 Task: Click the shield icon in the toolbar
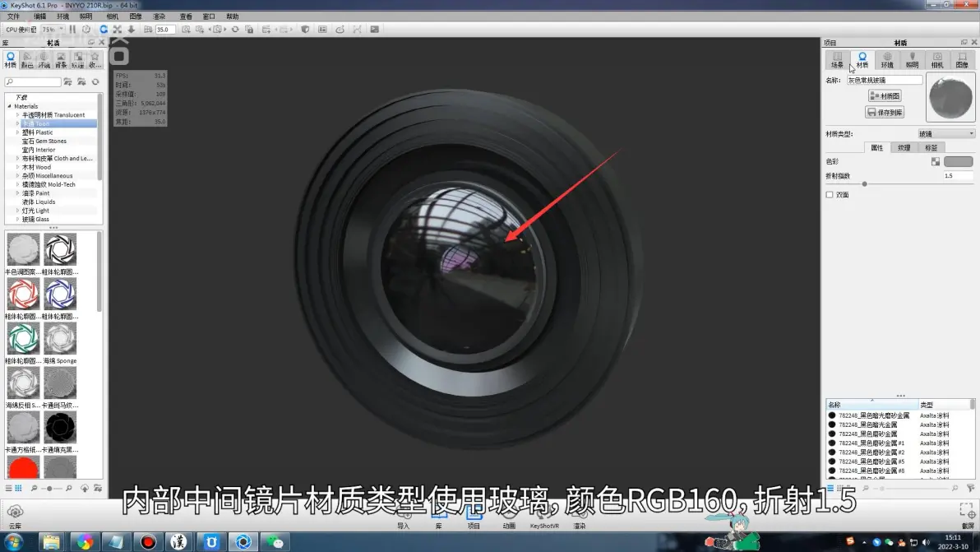click(x=305, y=30)
